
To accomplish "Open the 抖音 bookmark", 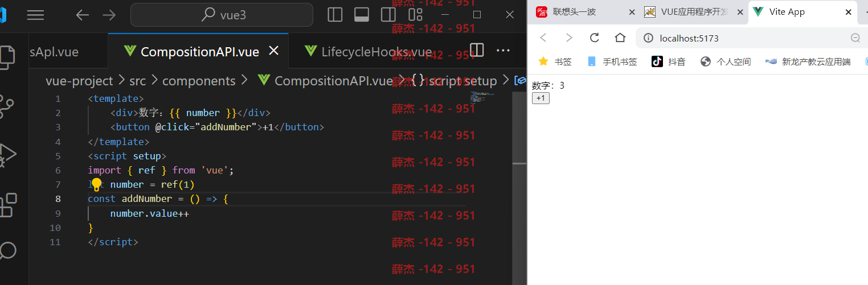I will (x=669, y=61).
